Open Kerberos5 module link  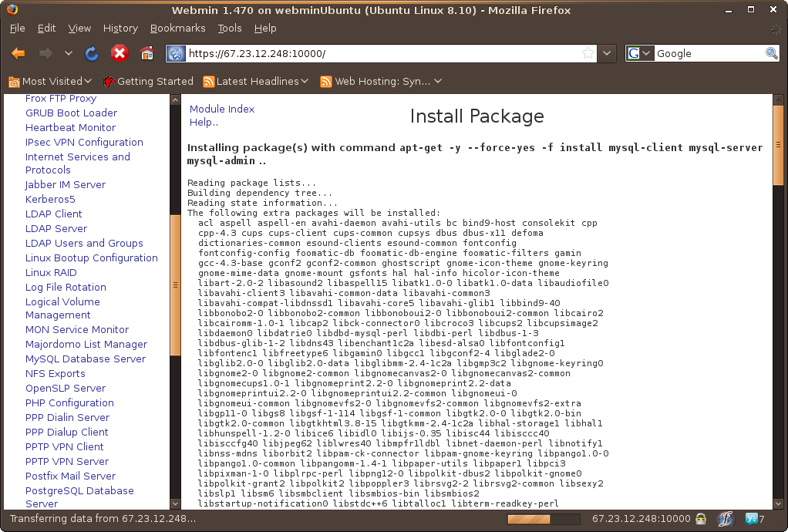click(50, 199)
